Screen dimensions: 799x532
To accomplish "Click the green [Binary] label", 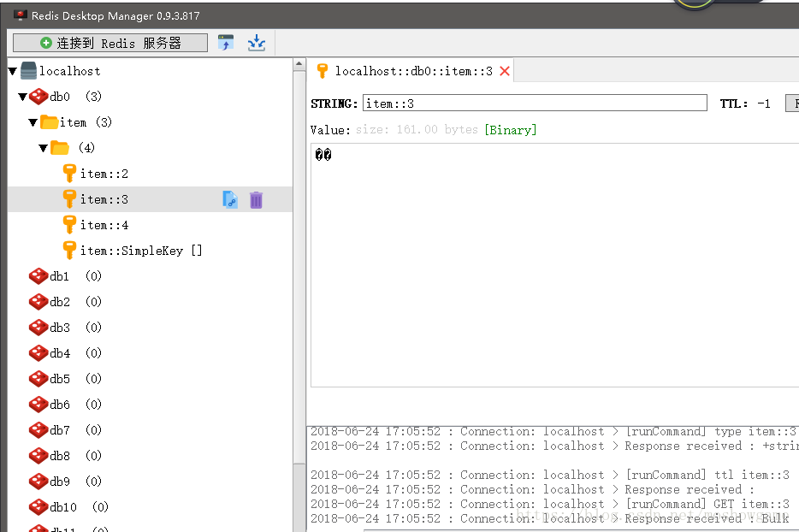I will pyautogui.click(x=511, y=130).
